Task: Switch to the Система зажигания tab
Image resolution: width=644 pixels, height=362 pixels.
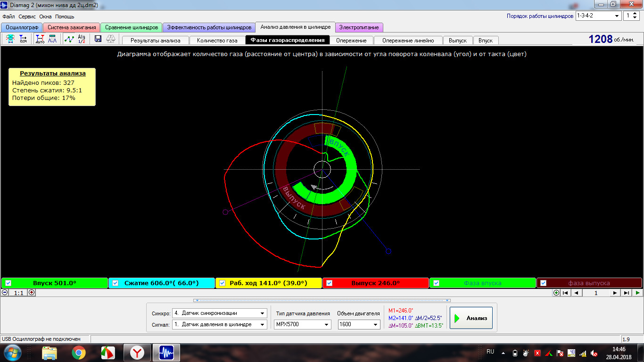Action: click(72, 27)
